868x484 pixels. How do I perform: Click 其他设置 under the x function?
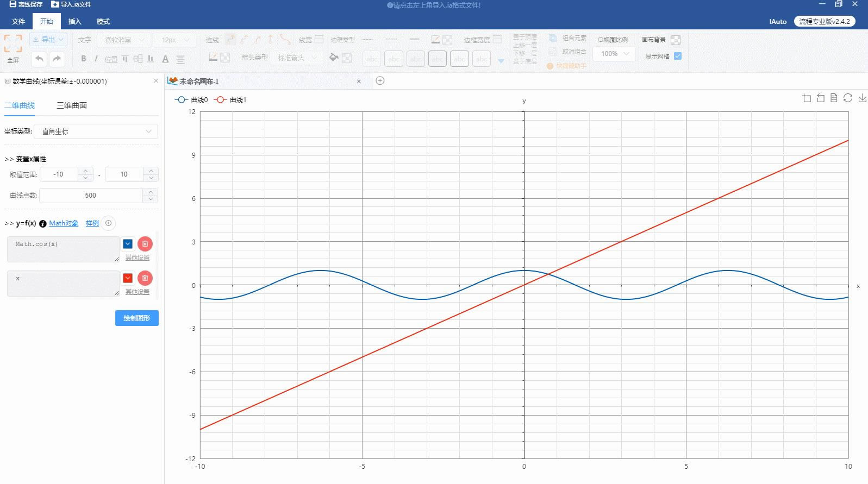pyautogui.click(x=138, y=292)
